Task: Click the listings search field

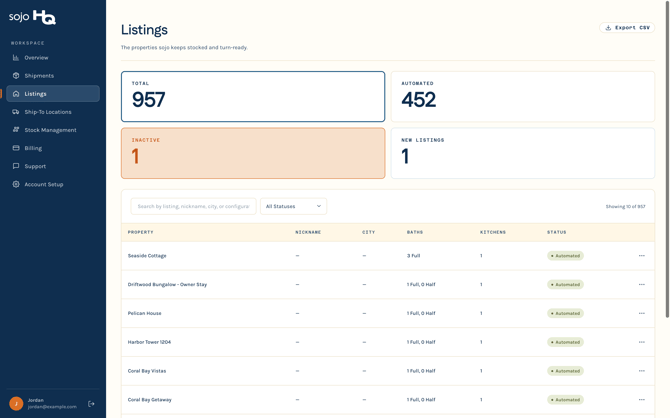Action: click(x=193, y=206)
